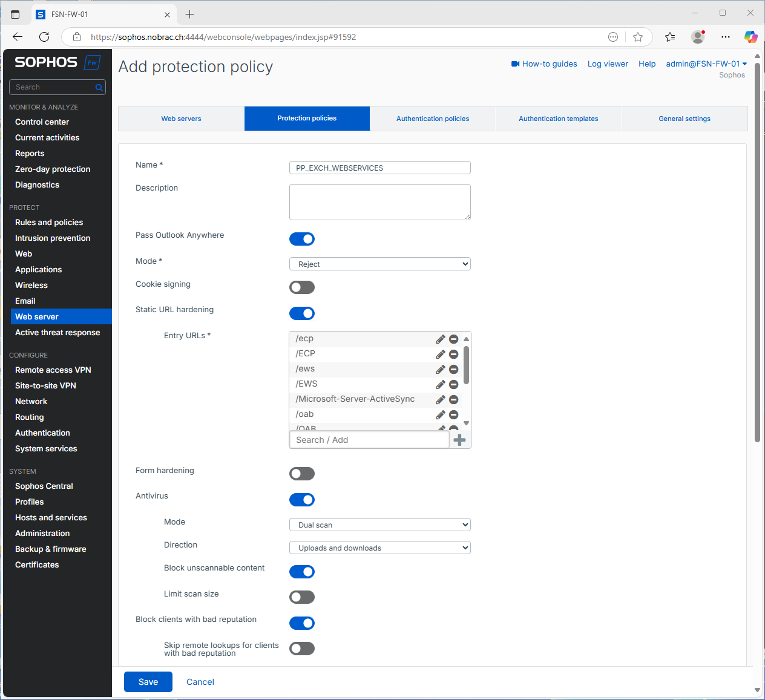Toggle Pass Outlook Anywhere switch
The height and width of the screenshot is (700, 765).
pos(302,239)
